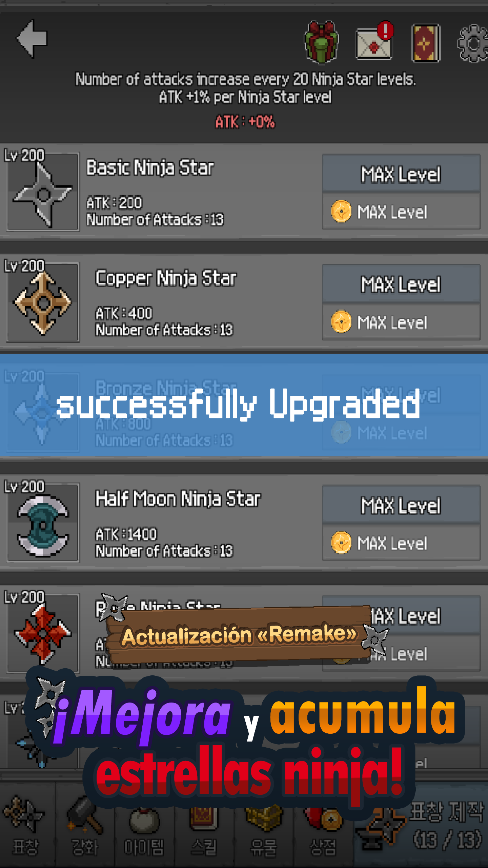Switch to the 아이템 item tab
This screenshot has height=868, width=488.
pos(144,827)
